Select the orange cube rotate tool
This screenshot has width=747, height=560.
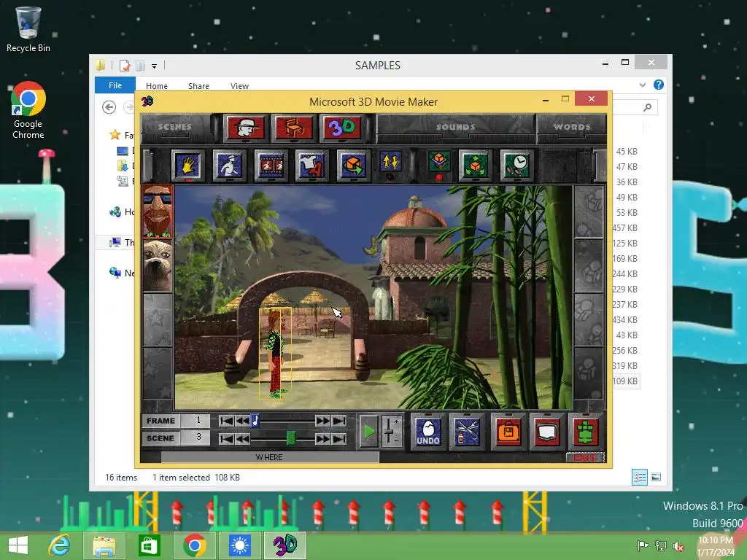[353, 166]
